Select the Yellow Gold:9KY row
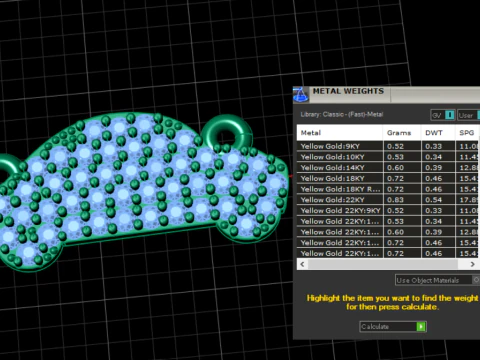 coord(388,146)
